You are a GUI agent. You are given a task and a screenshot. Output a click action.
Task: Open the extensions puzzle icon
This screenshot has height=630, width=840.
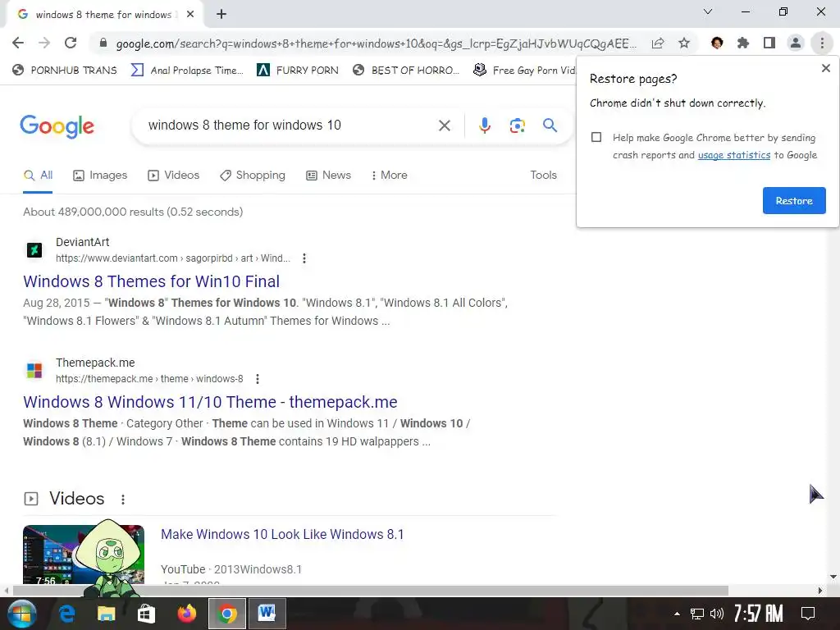[x=743, y=43]
